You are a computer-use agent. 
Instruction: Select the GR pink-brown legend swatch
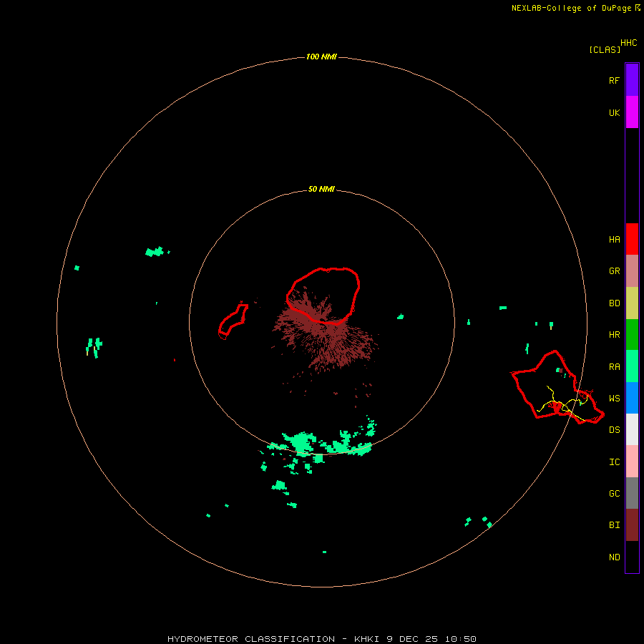(x=632, y=270)
